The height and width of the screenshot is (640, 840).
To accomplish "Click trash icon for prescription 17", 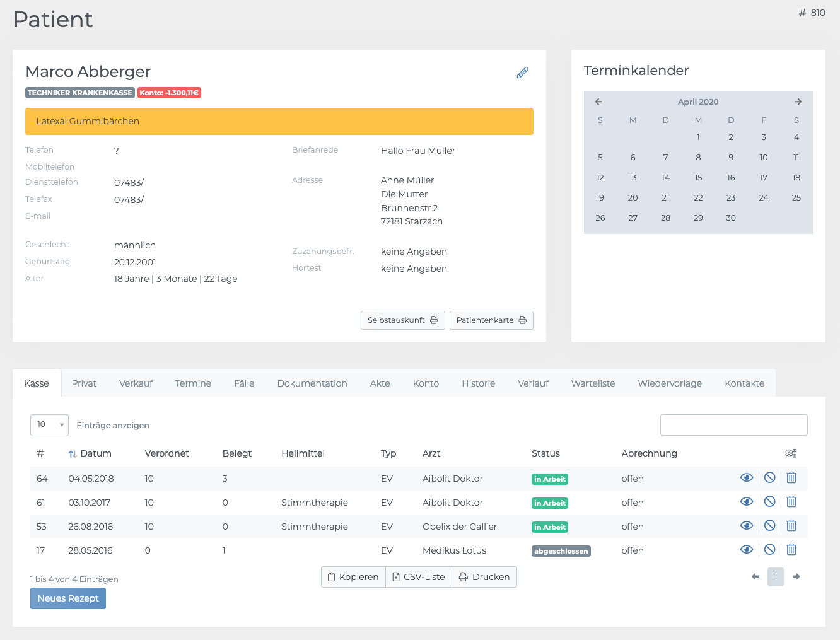I will (791, 550).
